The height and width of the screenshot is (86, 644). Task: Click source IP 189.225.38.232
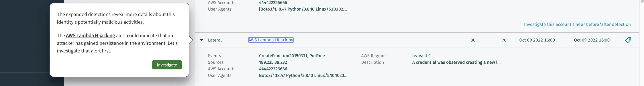pos(273,62)
